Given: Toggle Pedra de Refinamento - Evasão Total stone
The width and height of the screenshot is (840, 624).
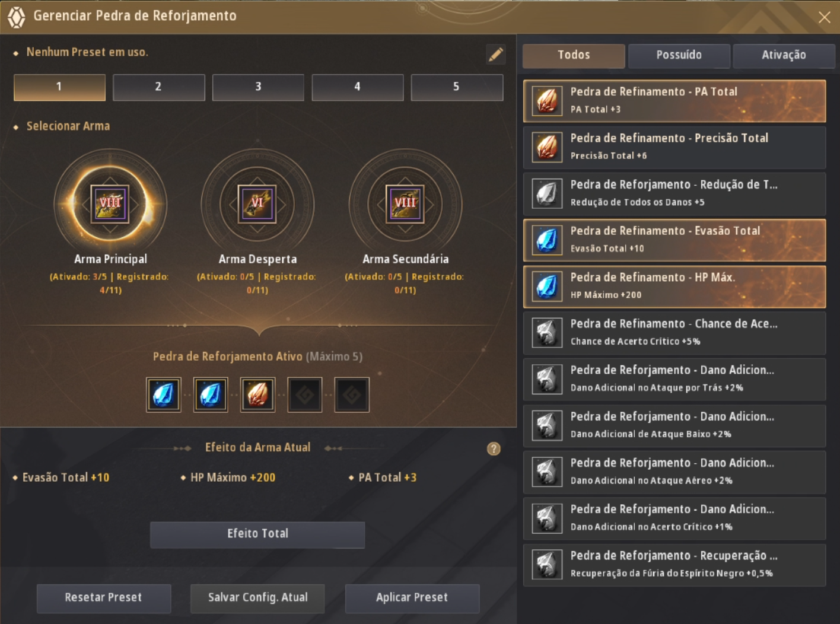Looking at the screenshot, I should coord(674,240).
